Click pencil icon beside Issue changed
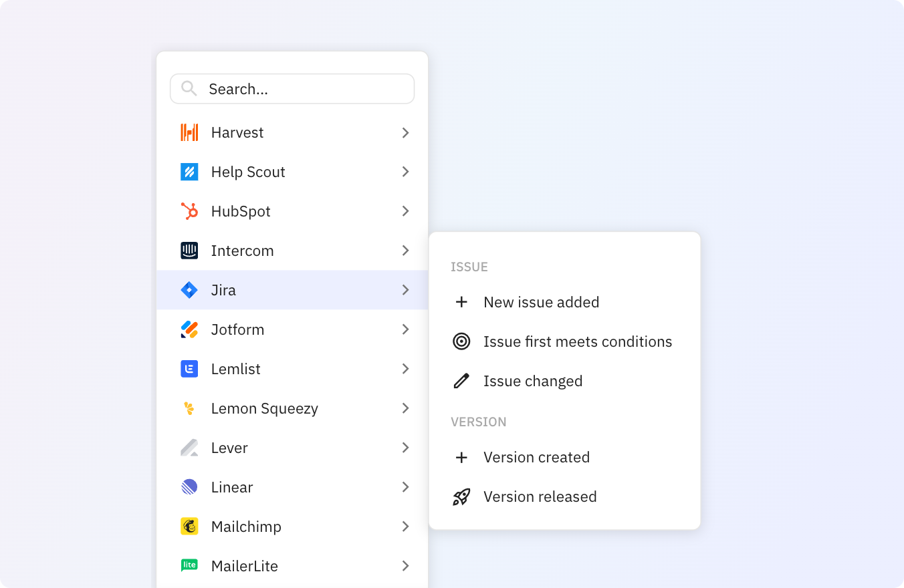 [x=461, y=381]
